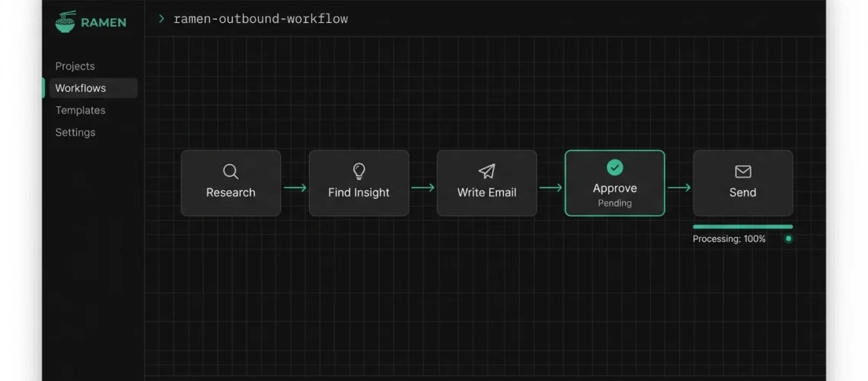Expand the chevron before ramen-outbound-workflow
Image resolution: width=868 pixels, height=381 pixels.
coord(161,18)
